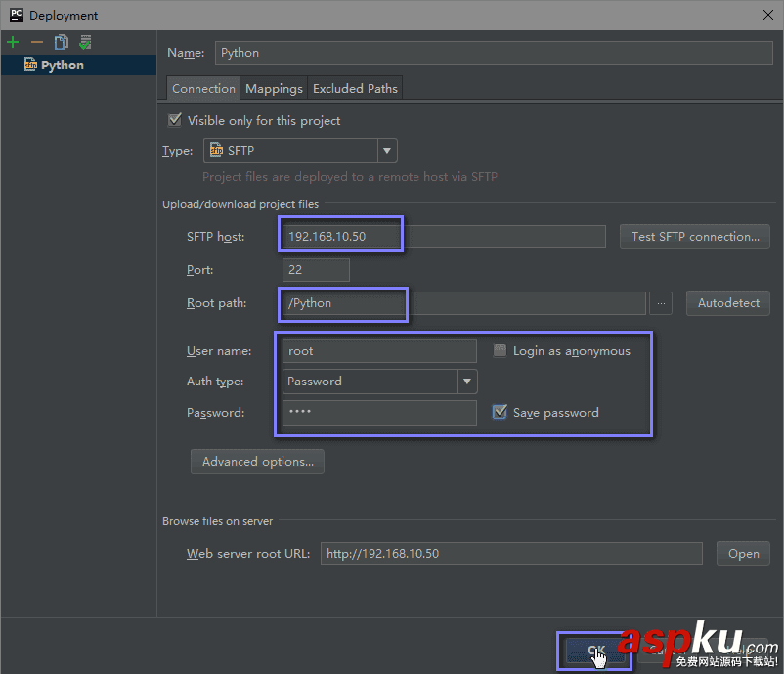Switch to the Mappings tab

click(x=273, y=88)
